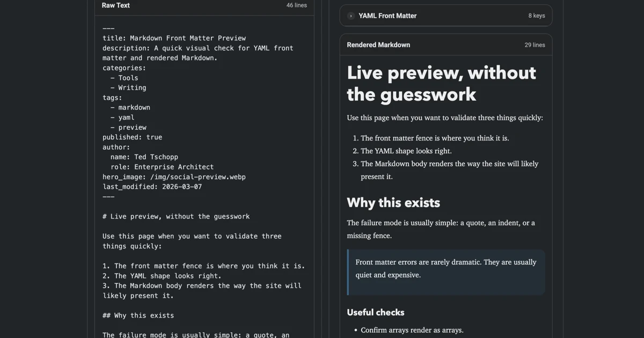Click the Why this exists heading

point(393,203)
